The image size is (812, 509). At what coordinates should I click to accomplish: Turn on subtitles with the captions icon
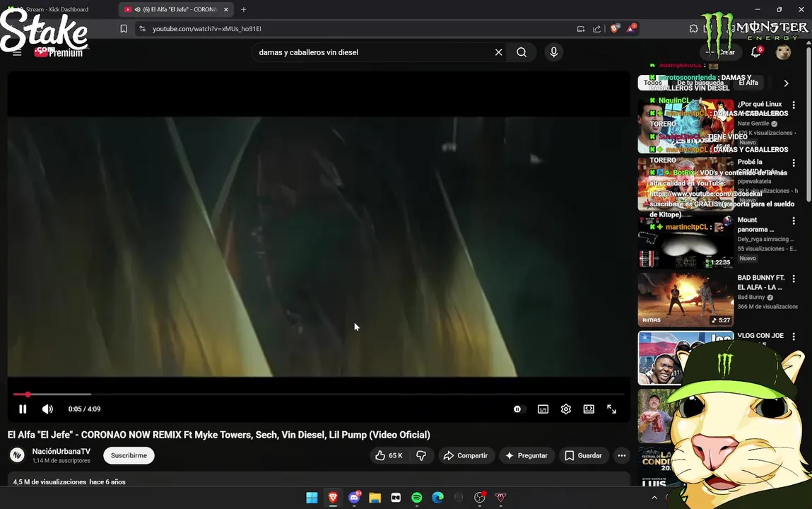(x=543, y=409)
